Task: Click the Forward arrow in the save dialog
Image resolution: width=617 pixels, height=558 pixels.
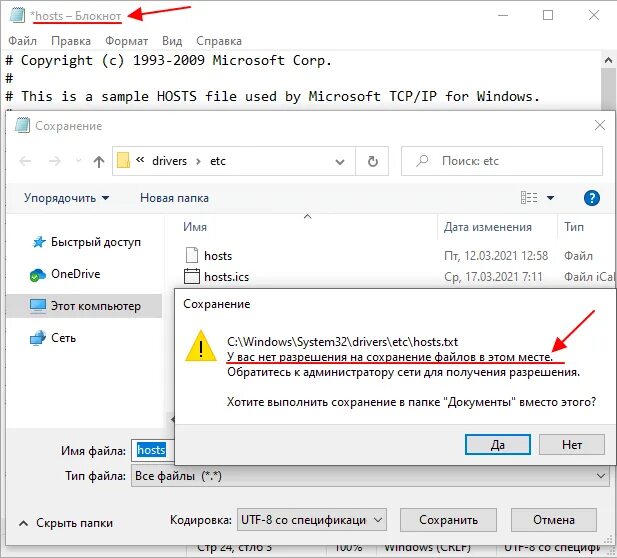Action: (55, 161)
